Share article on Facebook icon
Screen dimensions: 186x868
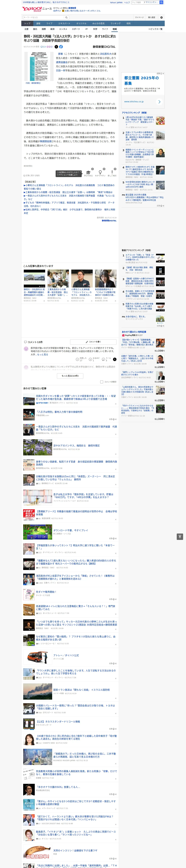click(61, 47)
